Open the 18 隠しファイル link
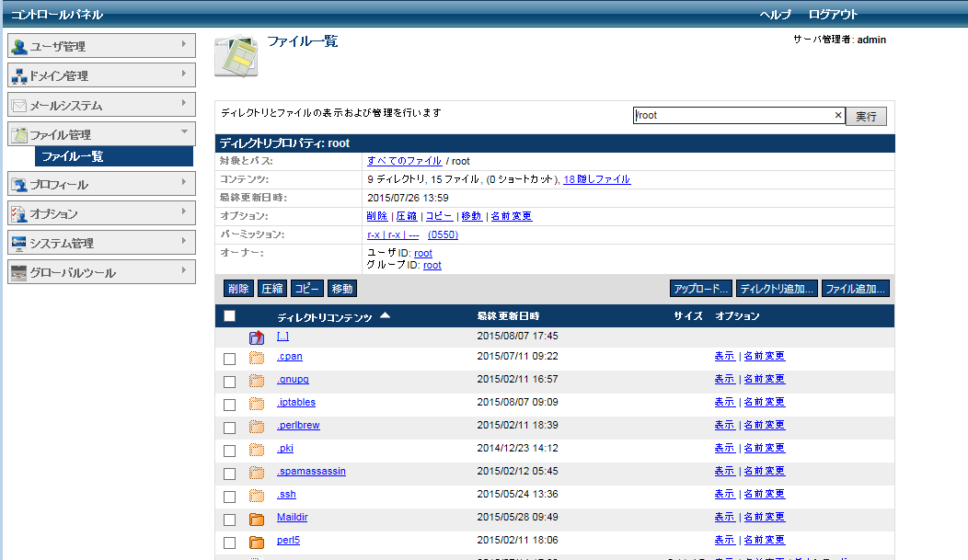The width and height of the screenshot is (968, 560). click(597, 179)
